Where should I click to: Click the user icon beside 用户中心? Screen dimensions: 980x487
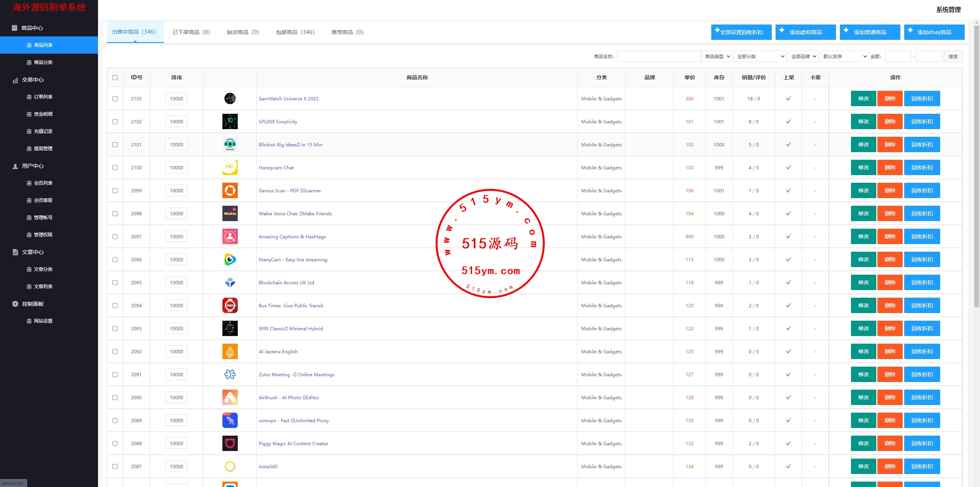(15, 166)
